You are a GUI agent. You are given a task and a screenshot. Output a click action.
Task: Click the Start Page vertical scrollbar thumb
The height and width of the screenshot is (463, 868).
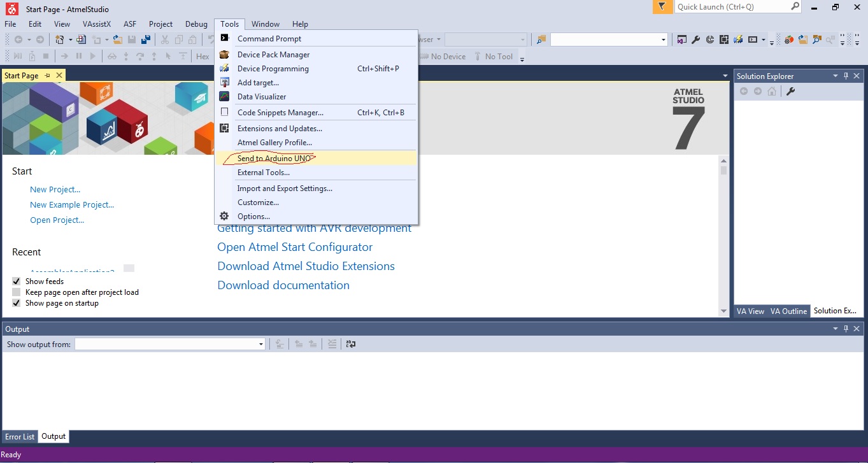click(x=723, y=170)
